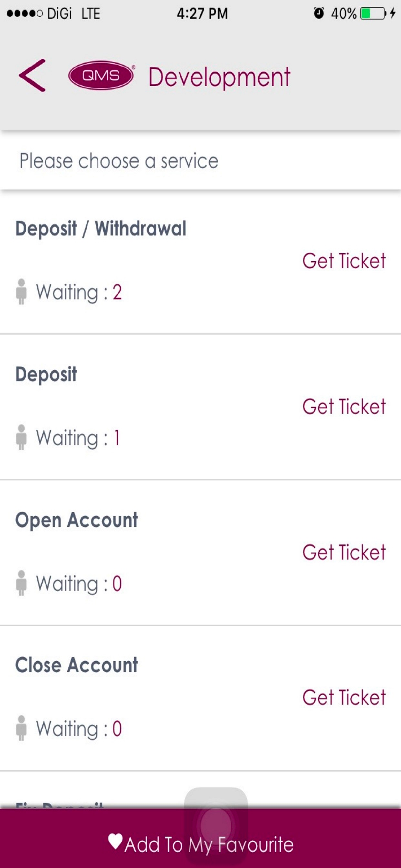The height and width of the screenshot is (868, 401).
Task: Select the Close Account service title
Action: click(x=77, y=665)
